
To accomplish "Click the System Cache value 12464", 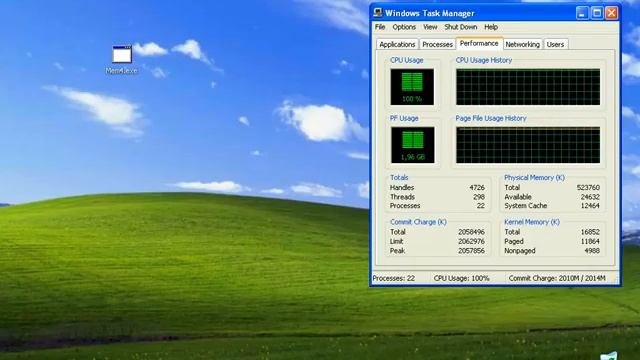I will click(590, 206).
